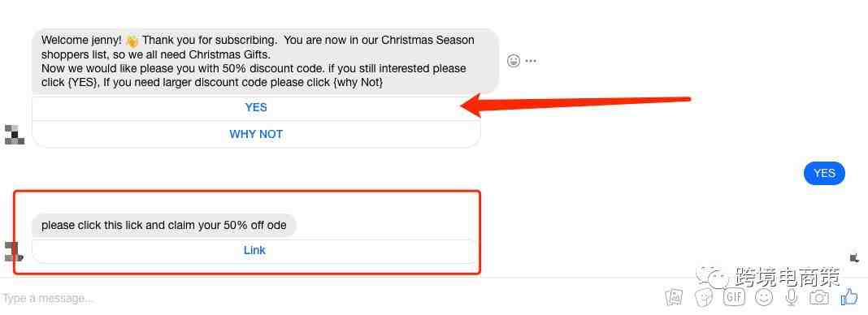Choose a sticker from the sticker icon

pyautogui.click(x=704, y=297)
